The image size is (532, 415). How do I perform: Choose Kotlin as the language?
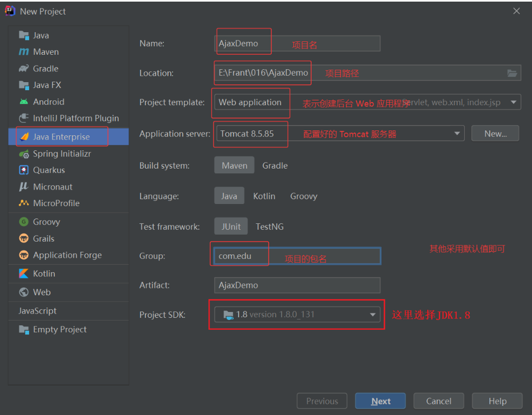point(264,196)
